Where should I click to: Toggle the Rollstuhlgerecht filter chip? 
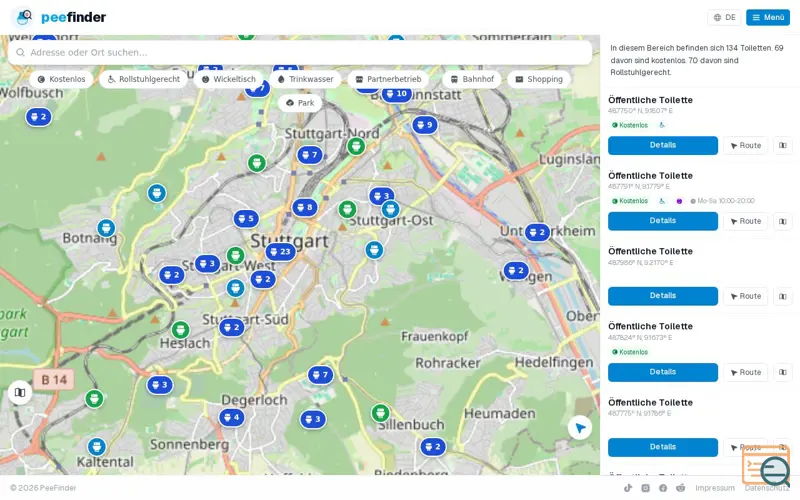(x=144, y=79)
